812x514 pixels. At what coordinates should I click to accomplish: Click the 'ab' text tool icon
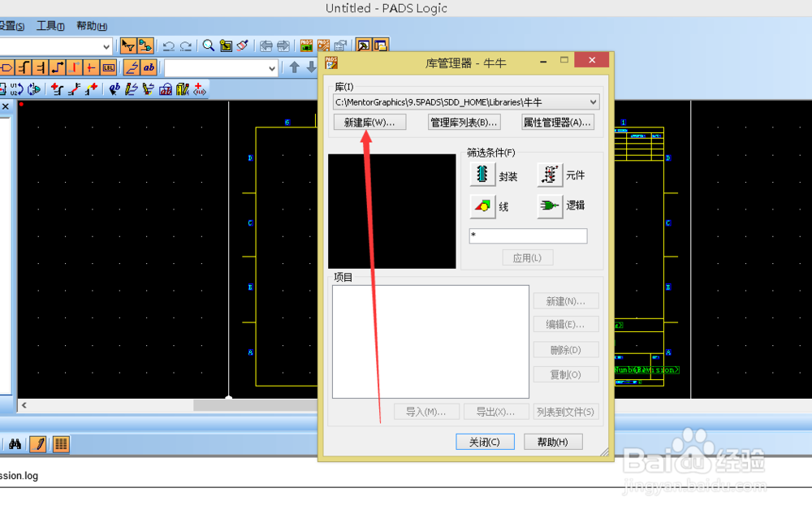click(149, 67)
